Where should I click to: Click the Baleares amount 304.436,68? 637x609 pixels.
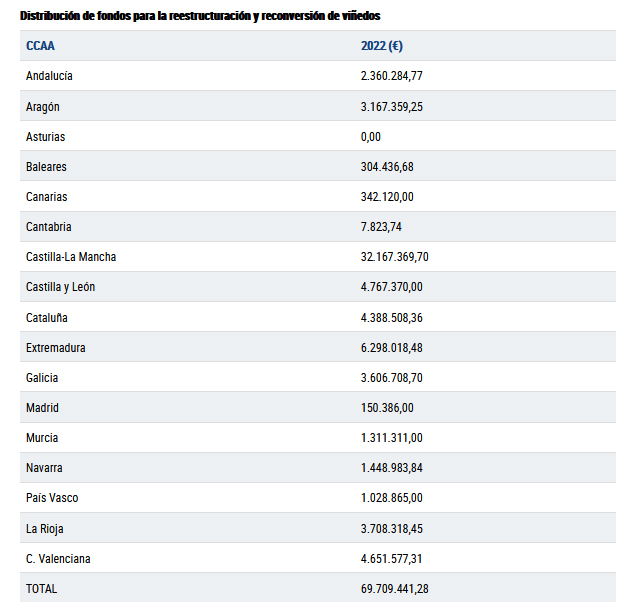[387, 167]
